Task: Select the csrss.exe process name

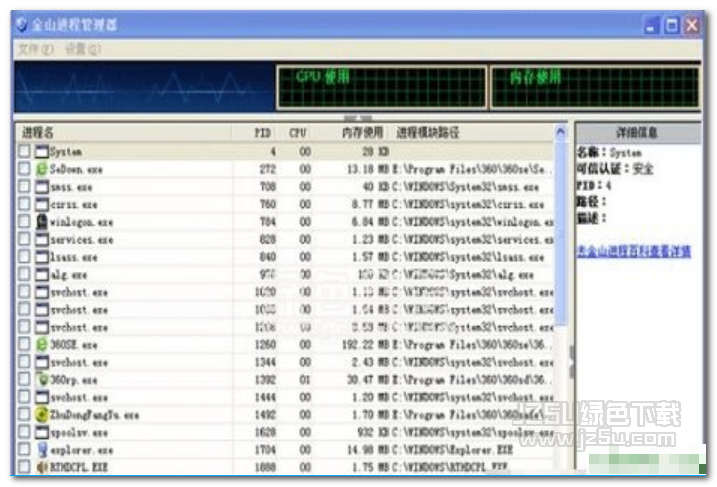Action: point(74,204)
